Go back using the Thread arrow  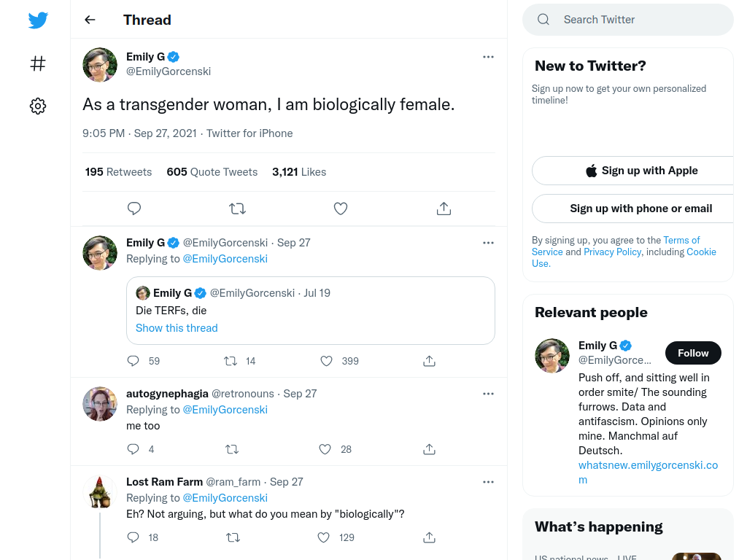coord(90,20)
